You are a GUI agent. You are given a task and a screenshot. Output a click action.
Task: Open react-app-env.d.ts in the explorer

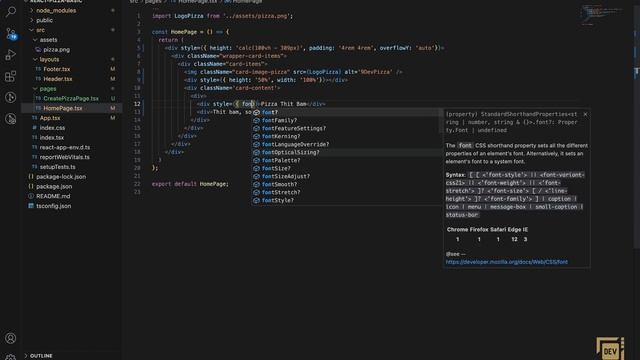tap(71, 147)
